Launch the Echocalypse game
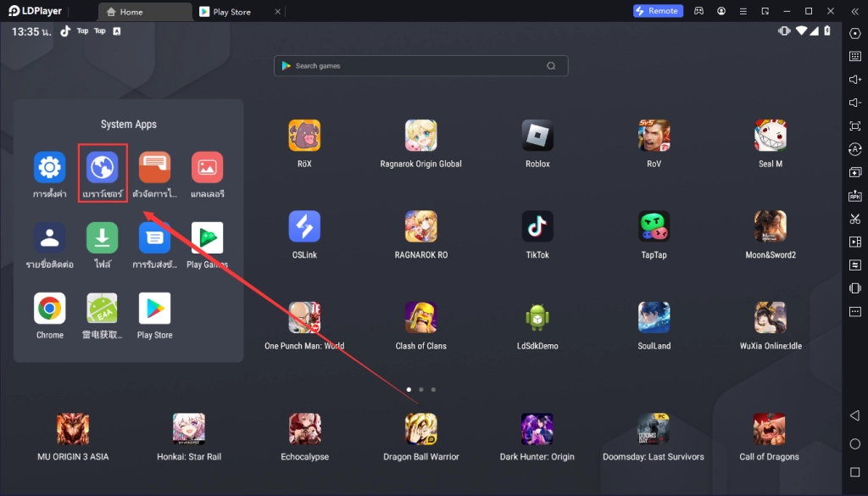The image size is (868, 496). coord(304,429)
